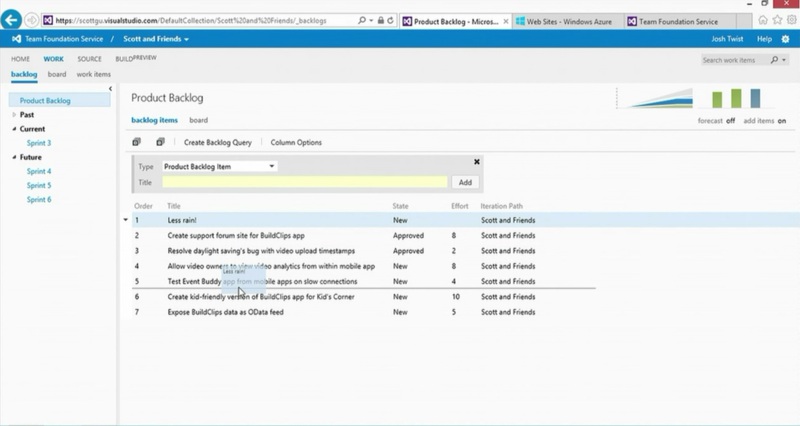Viewport: 800px width, 426px height.
Task: Open the velocity bar chart thumbnail
Action: [736, 98]
